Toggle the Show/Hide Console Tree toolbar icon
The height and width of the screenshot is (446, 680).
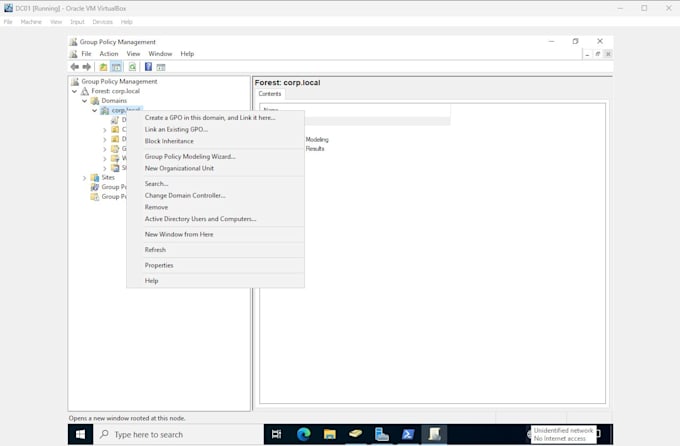click(116, 67)
